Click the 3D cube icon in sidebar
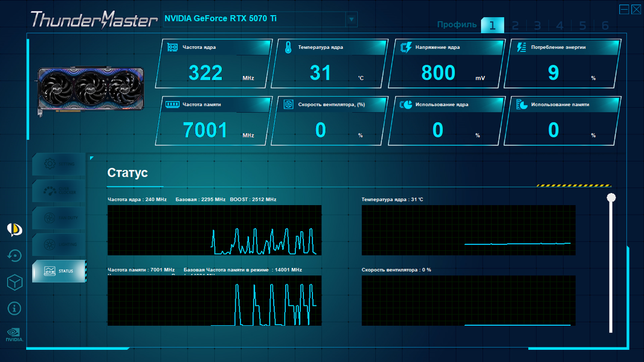 point(14,282)
